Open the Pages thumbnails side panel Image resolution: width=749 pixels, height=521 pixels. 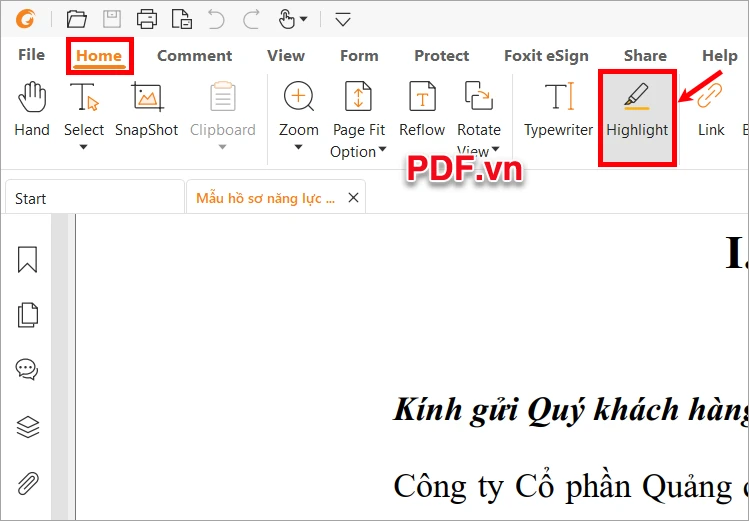pyautogui.click(x=27, y=315)
